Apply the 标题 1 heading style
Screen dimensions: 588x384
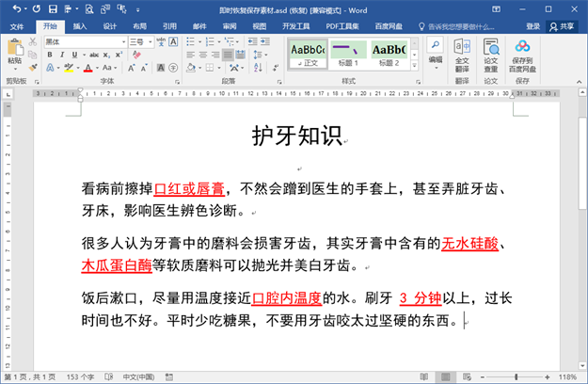click(x=348, y=53)
